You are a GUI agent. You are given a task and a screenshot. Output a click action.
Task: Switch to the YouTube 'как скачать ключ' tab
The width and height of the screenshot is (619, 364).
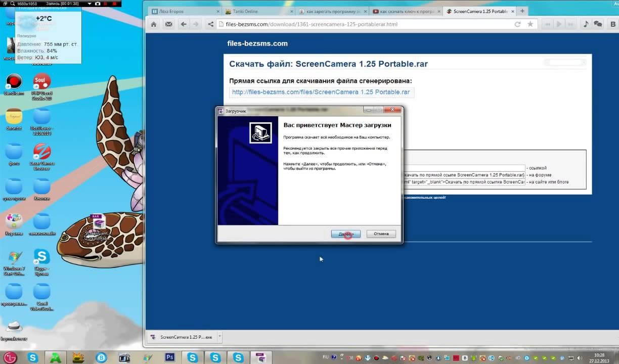pos(406,11)
